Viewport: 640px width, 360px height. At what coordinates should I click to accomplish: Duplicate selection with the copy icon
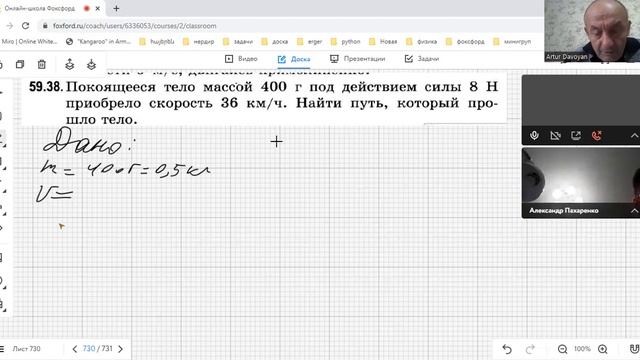coord(20,64)
